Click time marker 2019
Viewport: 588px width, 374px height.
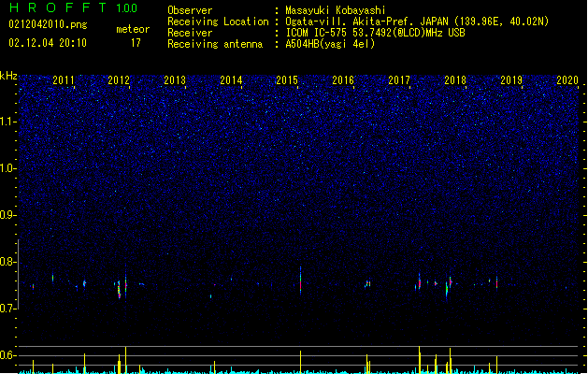coord(511,80)
